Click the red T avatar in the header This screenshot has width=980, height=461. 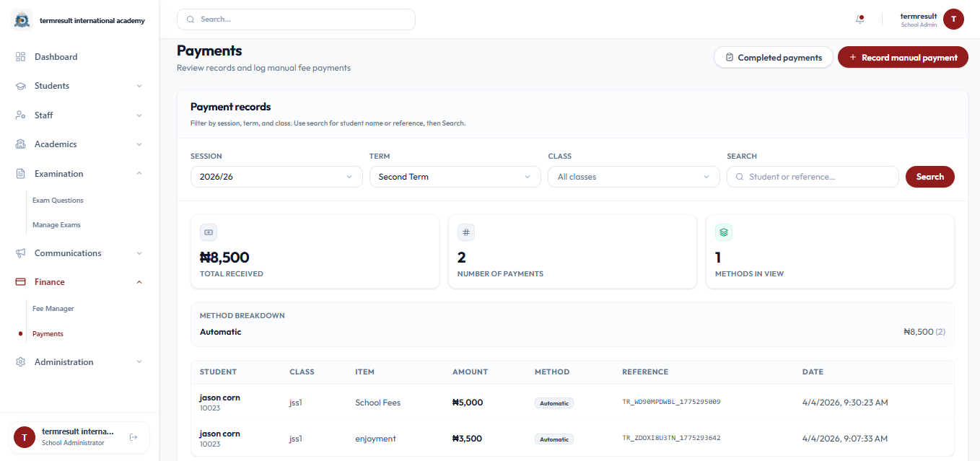[x=953, y=19]
